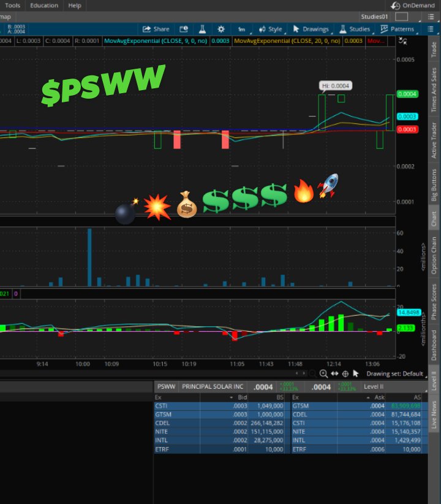Screen dimensions: 441x504
Task: Open the Level II panel dropdown
Action: [x=374, y=387]
